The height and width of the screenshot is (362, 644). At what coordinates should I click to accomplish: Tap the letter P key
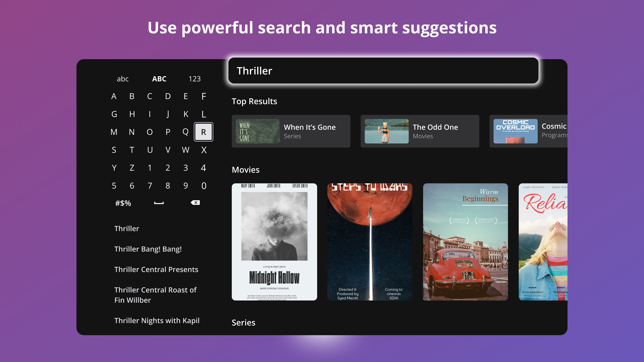(x=168, y=132)
